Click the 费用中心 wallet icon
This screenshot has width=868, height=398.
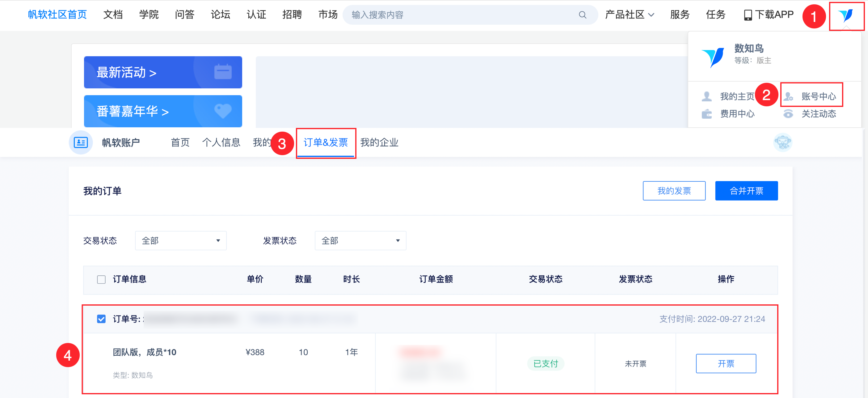point(706,114)
